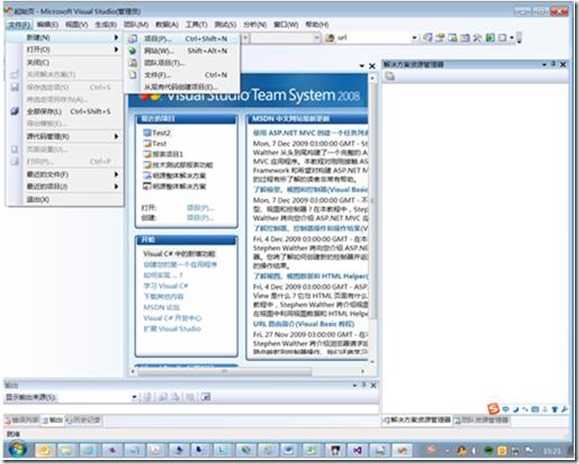Image resolution: width=579 pixels, height=464 pixels.
Task: Open recent project Test2
Action: [x=161, y=133]
